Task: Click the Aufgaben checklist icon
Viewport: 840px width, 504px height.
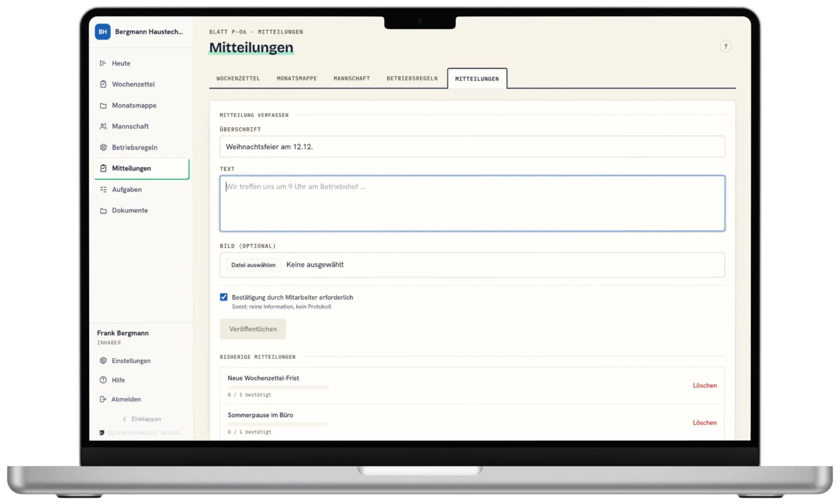Action: tap(103, 190)
